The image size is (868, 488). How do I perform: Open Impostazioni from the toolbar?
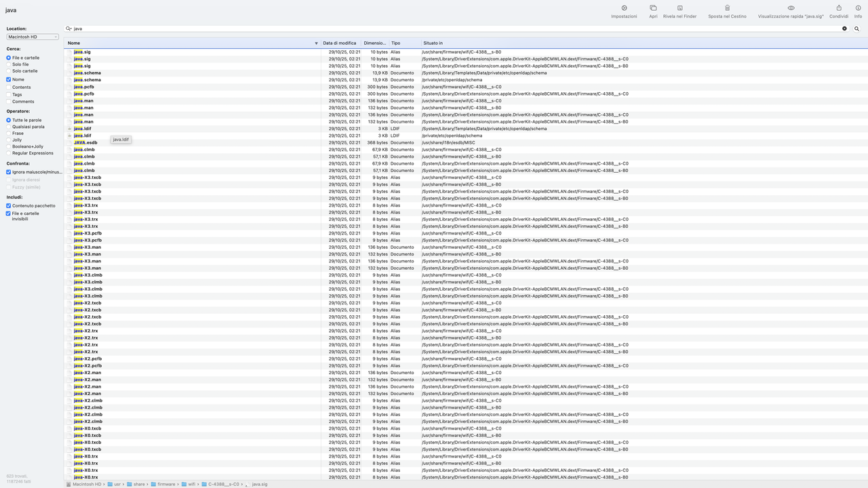pos(623,9)
